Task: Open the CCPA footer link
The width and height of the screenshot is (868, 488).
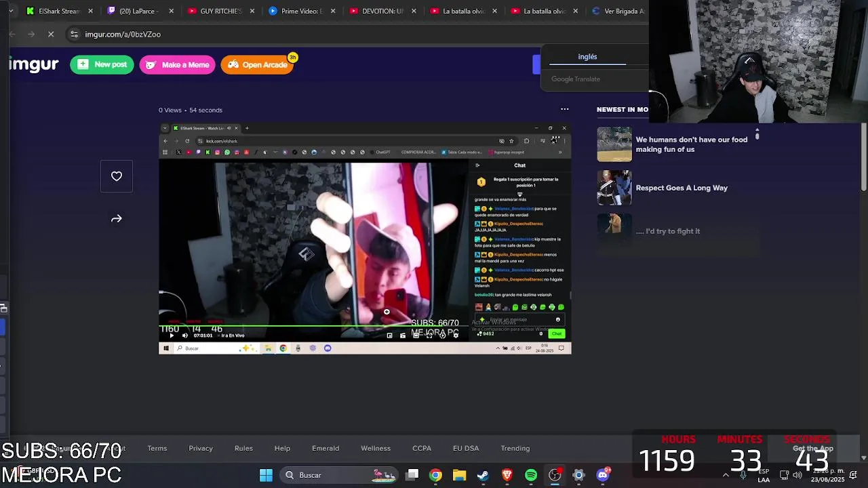Action: 422,448
